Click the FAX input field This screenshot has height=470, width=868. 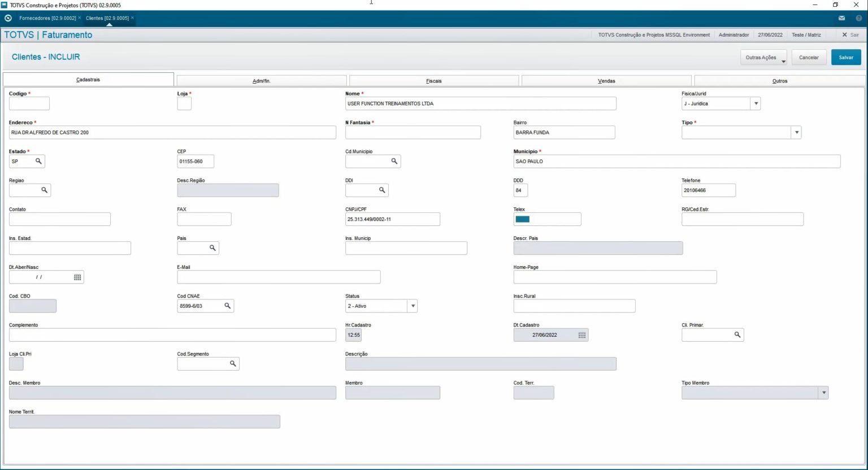(204, 219)
